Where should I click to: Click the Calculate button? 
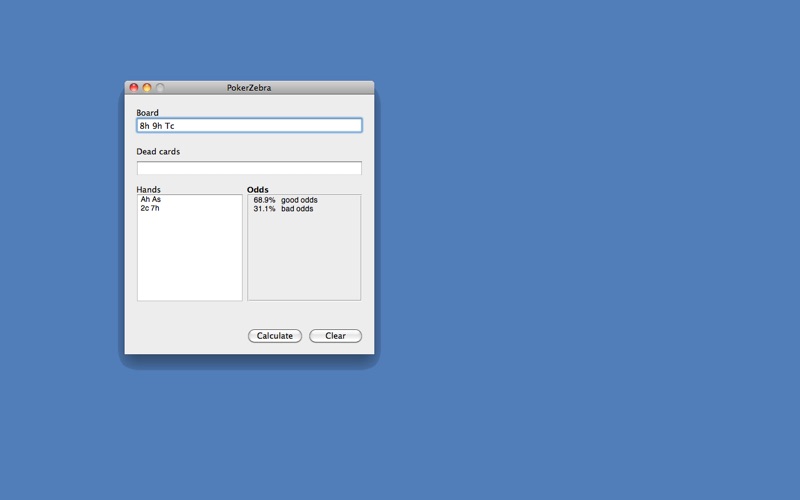click(x=275, y=336)
